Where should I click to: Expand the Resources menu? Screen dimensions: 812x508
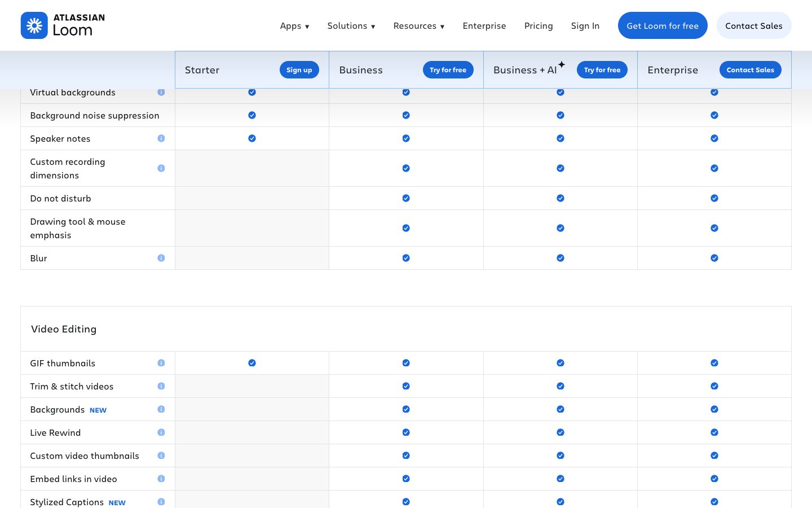pyautogui.click(x=418, y=26)
